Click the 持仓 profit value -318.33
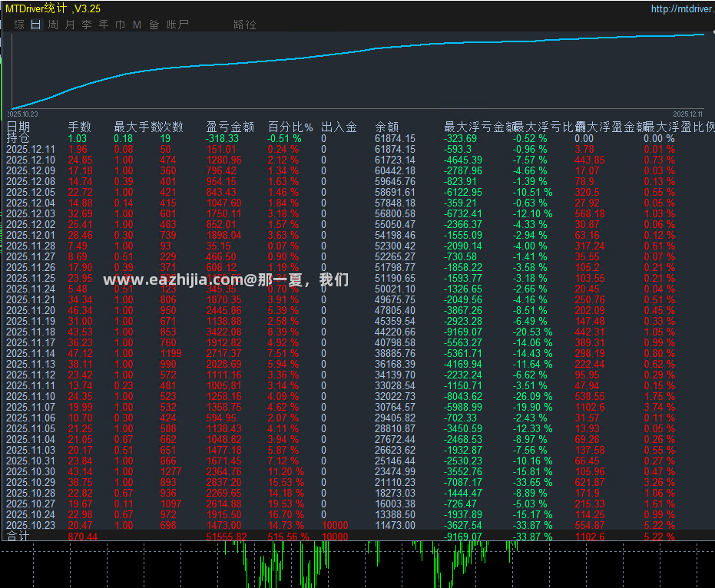The height and width of the screenshot is (588, 715). tap(223, 139)
